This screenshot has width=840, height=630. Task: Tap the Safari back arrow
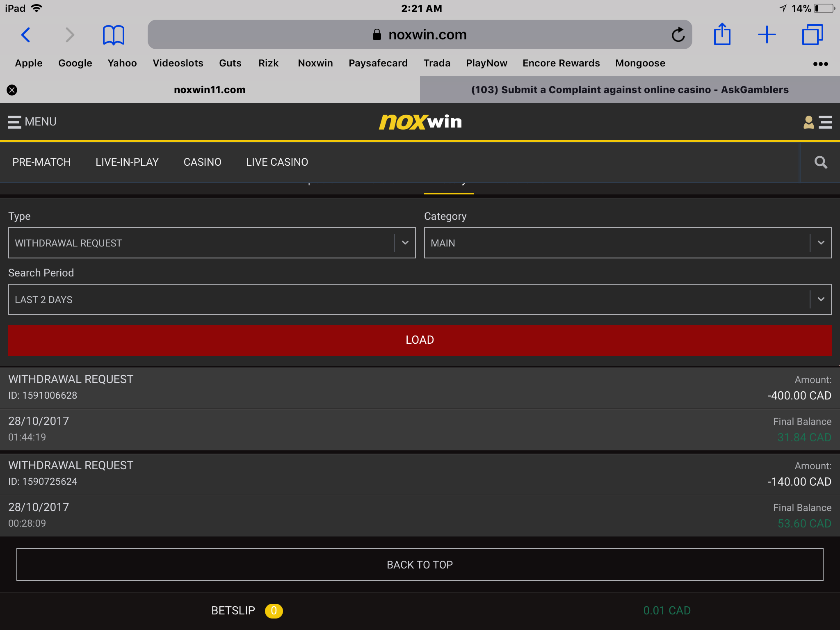(x=26, y=35)
